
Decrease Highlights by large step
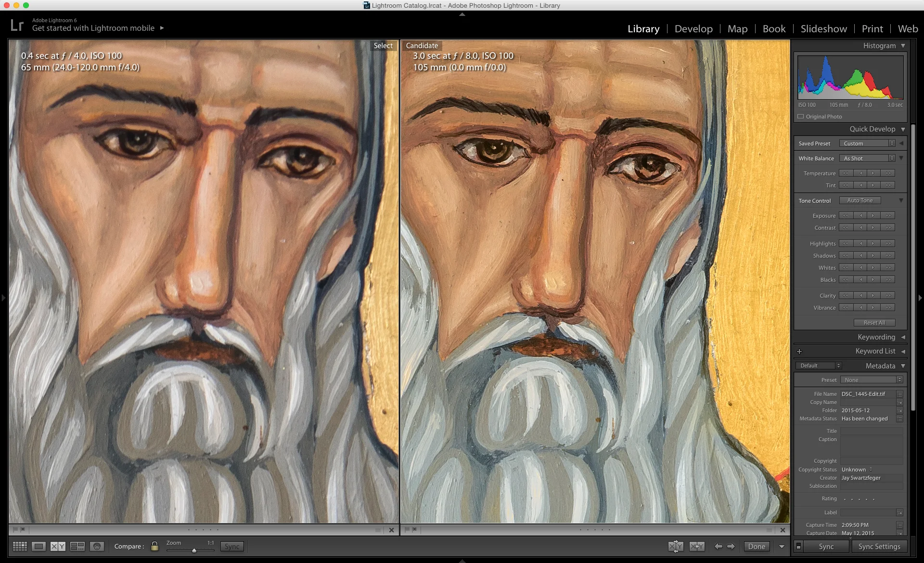point(846,243)
